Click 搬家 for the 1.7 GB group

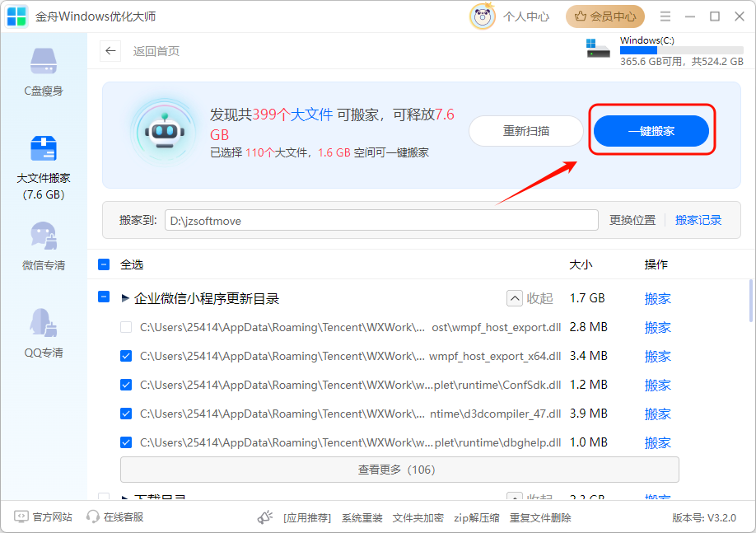coord(658,298)
